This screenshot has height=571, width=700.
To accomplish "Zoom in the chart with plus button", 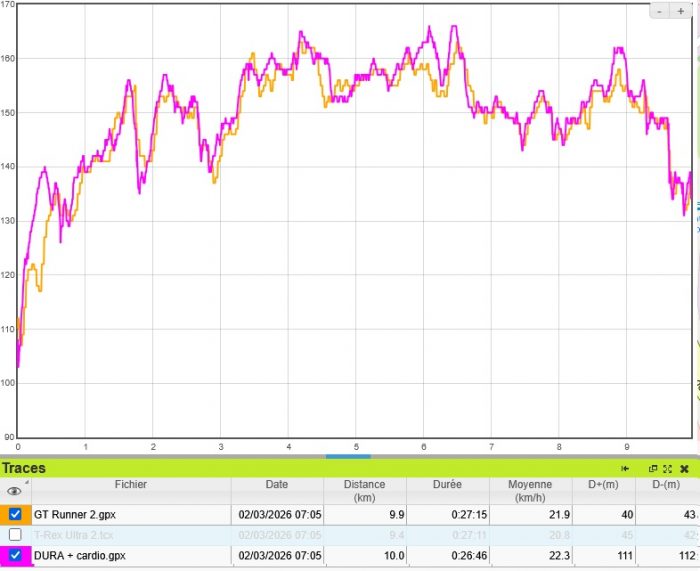I will tap(682, 10).
